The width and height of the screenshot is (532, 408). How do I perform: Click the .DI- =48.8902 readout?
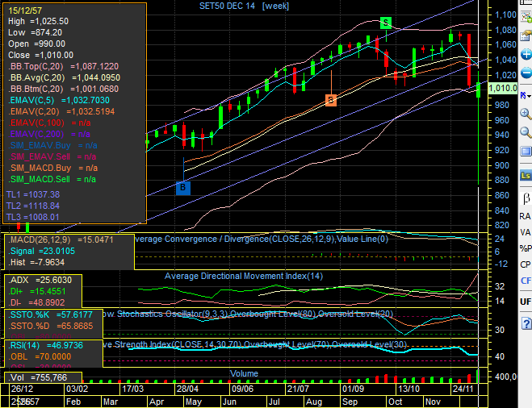pos(36,302)
